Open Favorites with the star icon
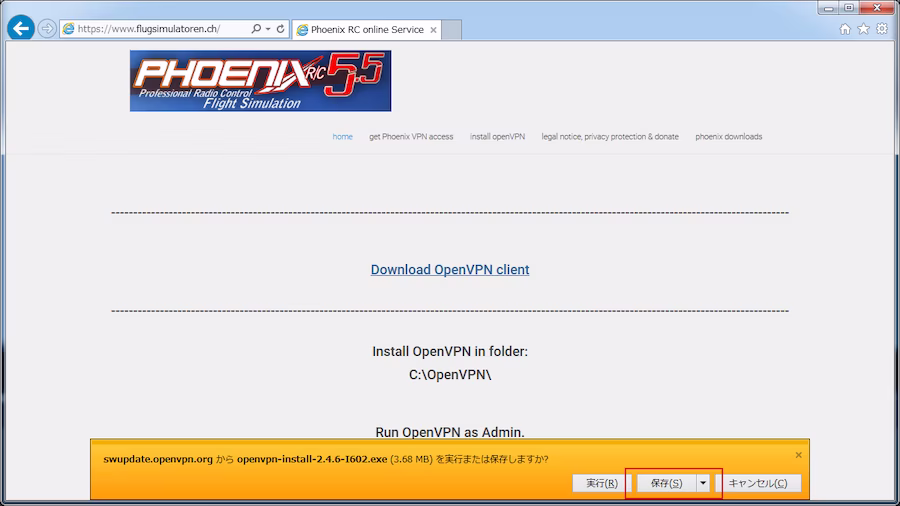Image resolution: width=900 pixels, height=506 pixels. tap(863, 29)
